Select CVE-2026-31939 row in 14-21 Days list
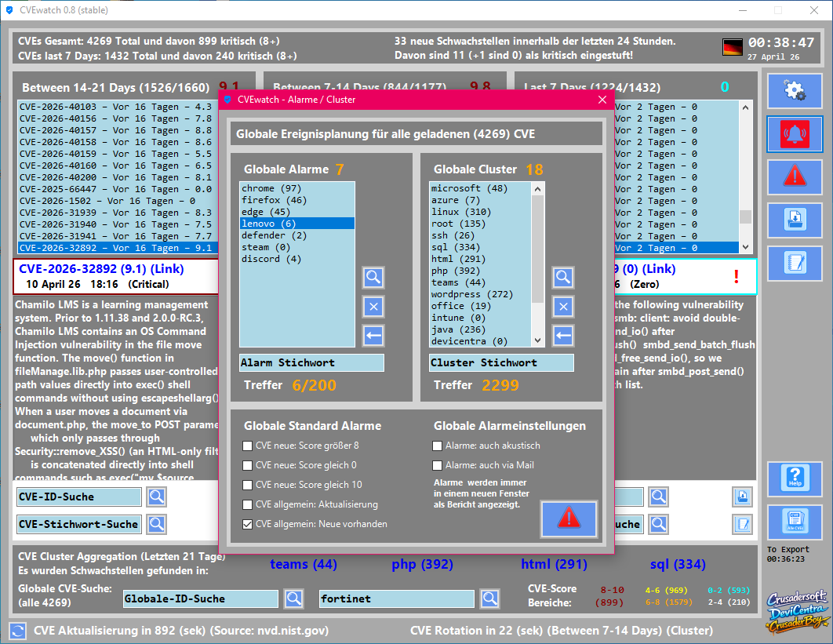Screen dimensions: 833x644 [x=118, y=213]
